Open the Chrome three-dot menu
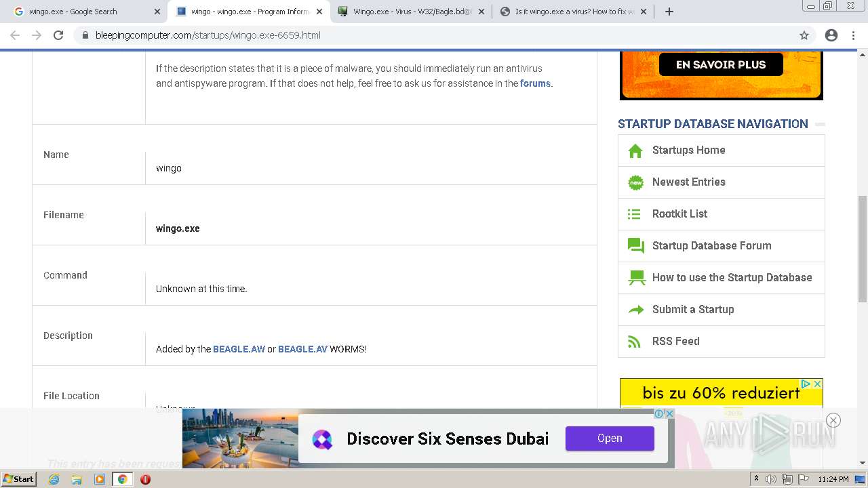This screenshot has width=868, height=488. pyautogui.click(x=854, y=35)
